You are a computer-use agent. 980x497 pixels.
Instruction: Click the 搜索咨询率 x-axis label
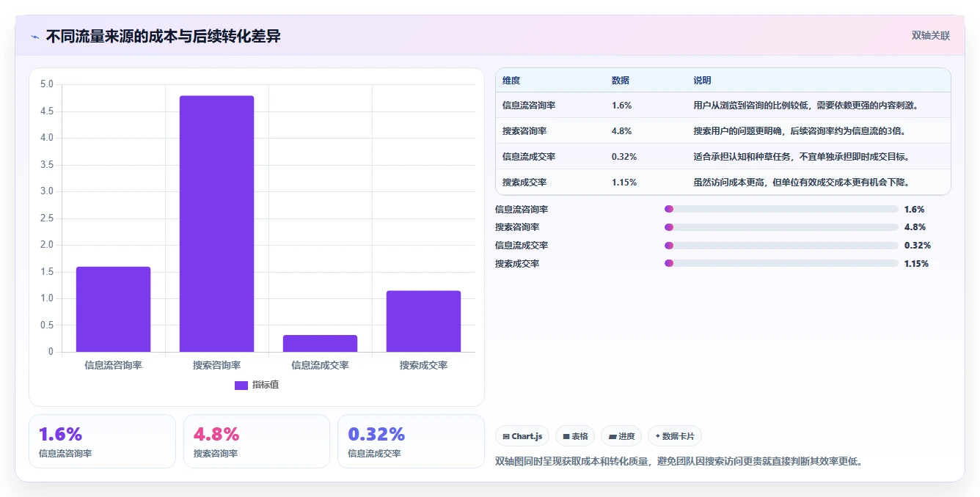click(216, 365)
